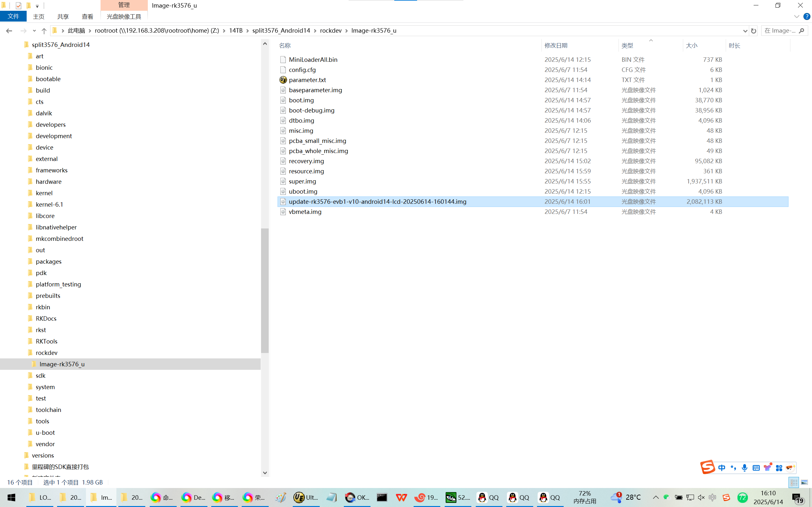Switch to large thumbnails view icon
This screenshot has height=507, width=812.
804,482
